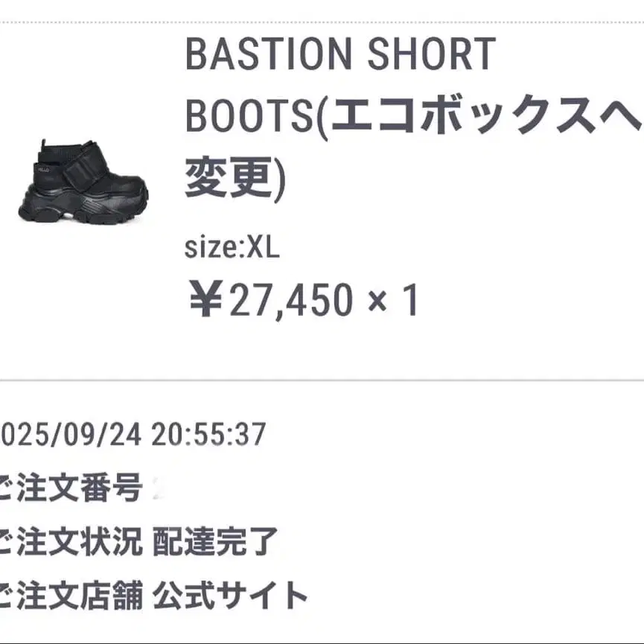Click the order time 20:55:37
Viewport: 644px width, 644px height.
208,435
